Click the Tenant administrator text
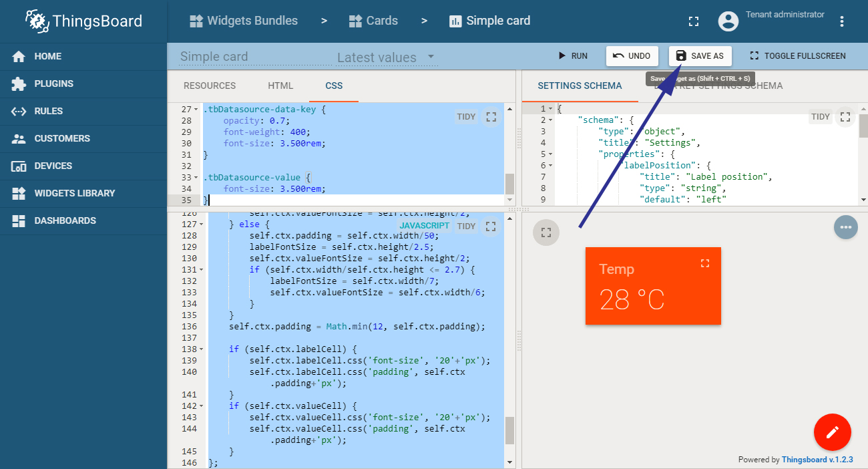Screen dimensions: 868x469 785,15
